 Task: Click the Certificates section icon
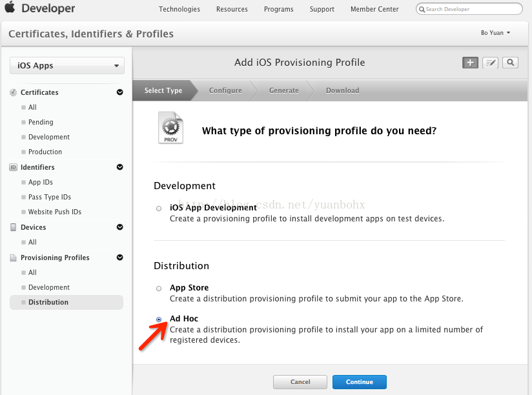[14, 92]
